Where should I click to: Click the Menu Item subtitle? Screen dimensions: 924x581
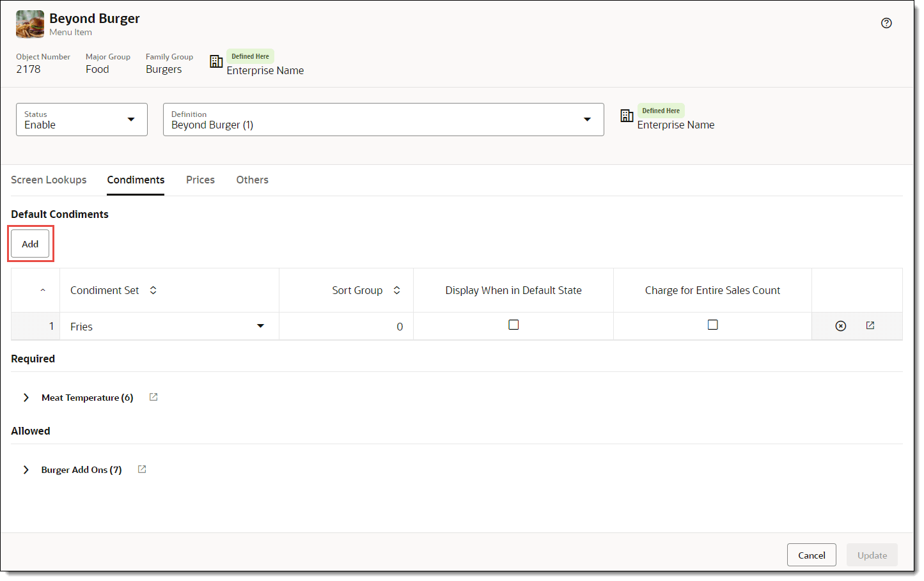(x=70, y=32)
